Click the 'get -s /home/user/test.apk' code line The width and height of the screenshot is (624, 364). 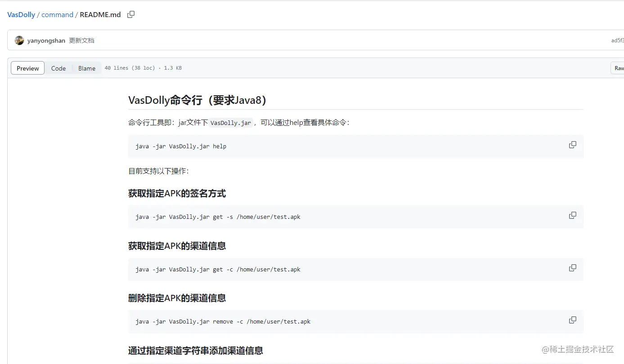[x=218, y=217]
